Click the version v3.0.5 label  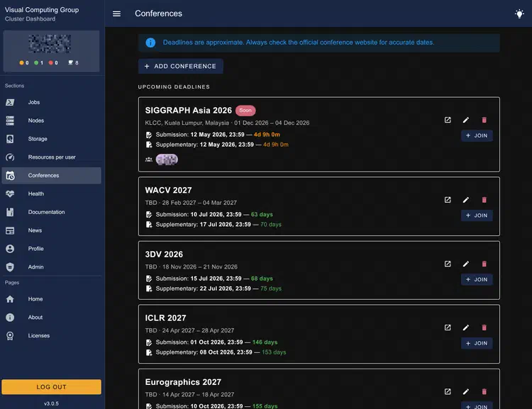coord(51,403)
